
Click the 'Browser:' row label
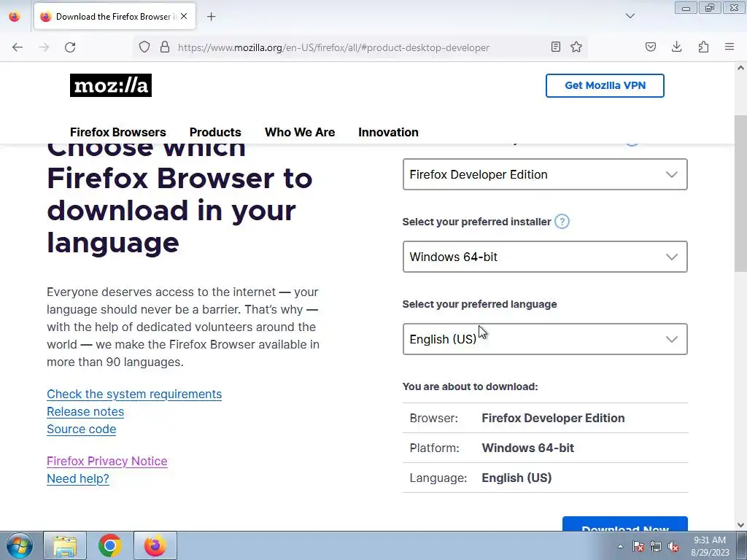(434, 418)
